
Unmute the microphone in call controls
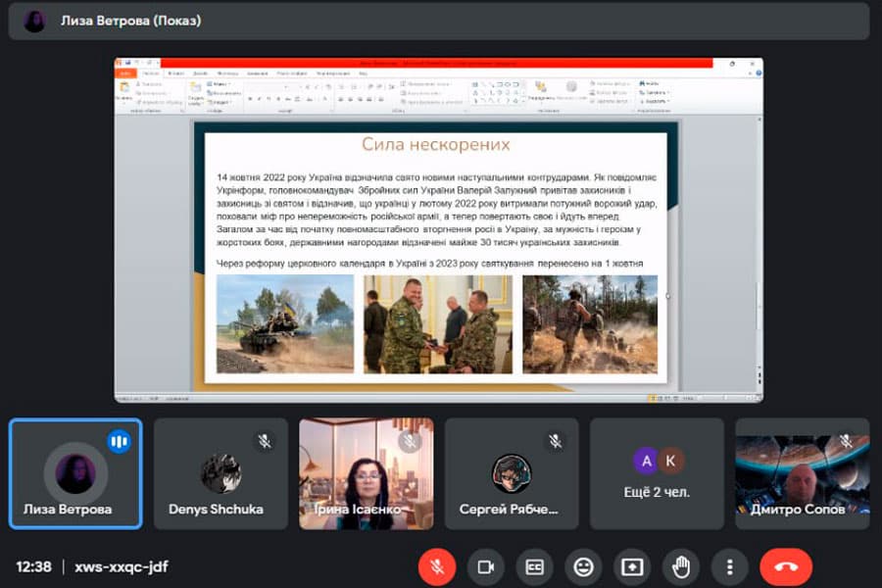pyautogui.click(x=437, y=566)
